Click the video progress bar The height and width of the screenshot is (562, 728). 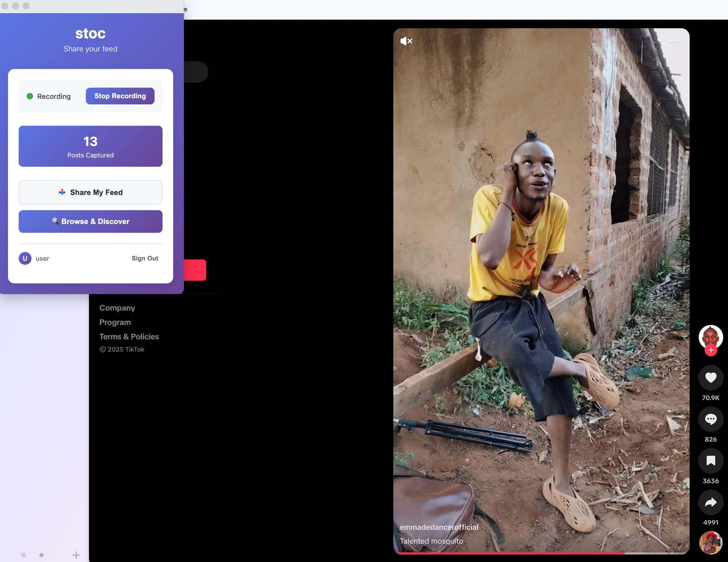pos(541,553)
